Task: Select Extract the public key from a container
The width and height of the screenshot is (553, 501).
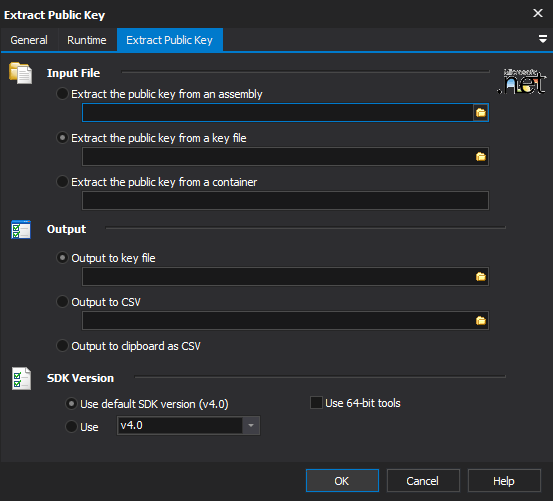Action: point(62,182)
